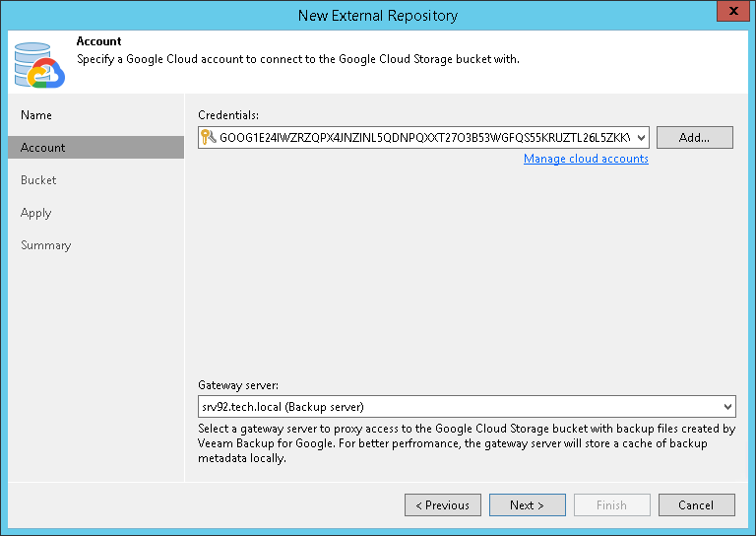Jump to the Apply wizard step

(x=35, y=213)
